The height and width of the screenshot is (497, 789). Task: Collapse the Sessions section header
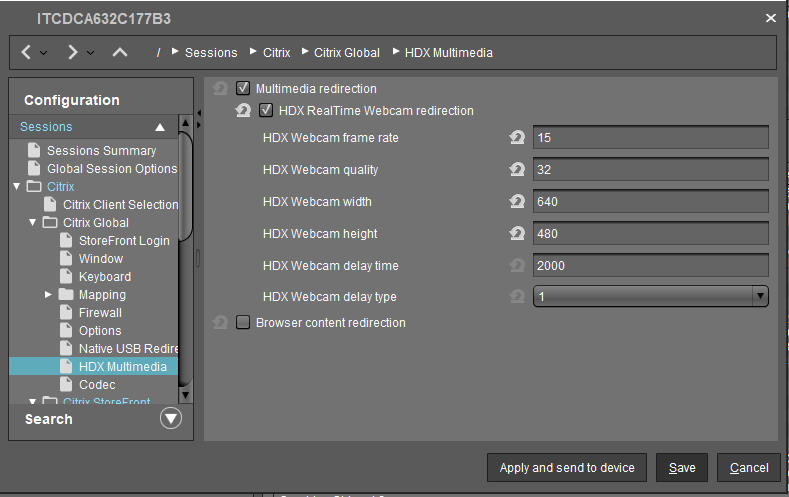pyautogui.click(x=159, y=127)
